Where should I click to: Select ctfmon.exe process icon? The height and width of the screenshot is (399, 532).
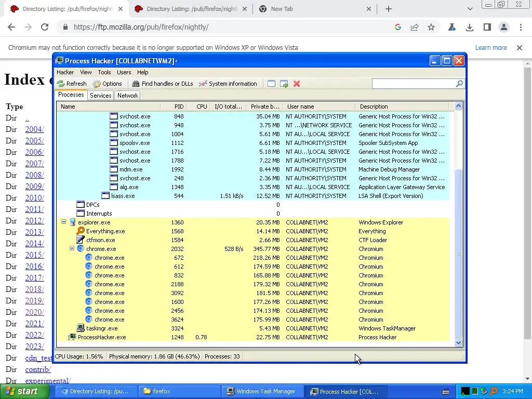click(81, 240)
